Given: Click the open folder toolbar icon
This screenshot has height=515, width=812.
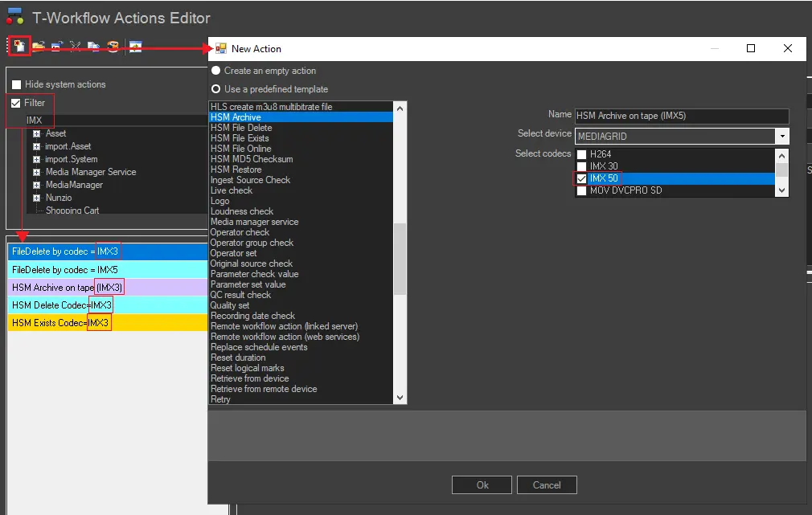Looking at the screenshot, I should click(38, 47).
